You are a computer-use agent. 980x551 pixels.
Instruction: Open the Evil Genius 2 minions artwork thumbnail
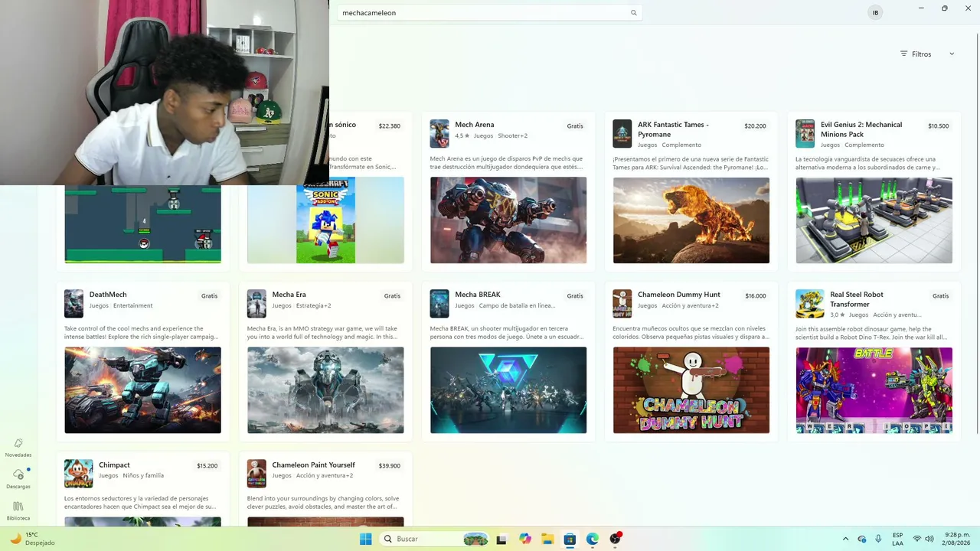[x=874, y=220]
